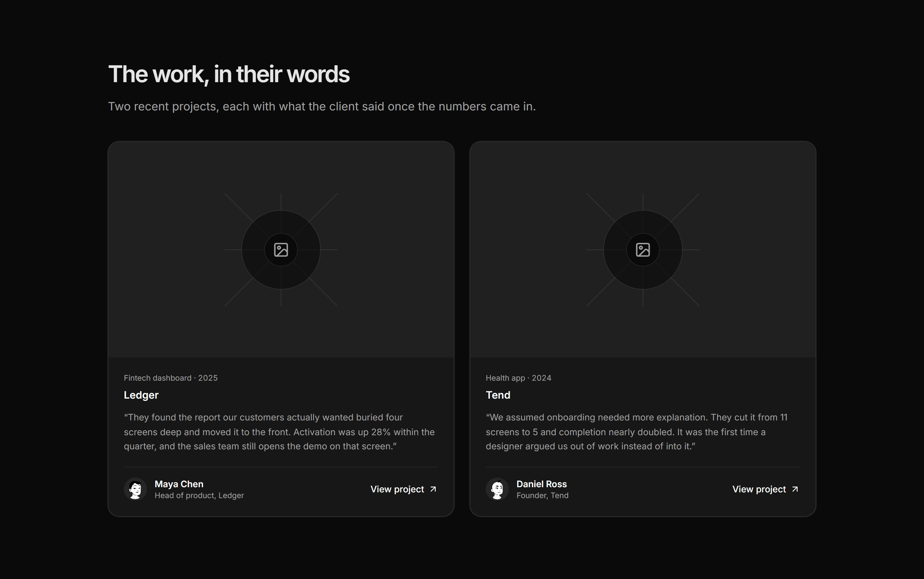The image size is (924, 579).
Task: Click the arrow icon beside Ledger's View project
Action: click(x=433, y=489)
